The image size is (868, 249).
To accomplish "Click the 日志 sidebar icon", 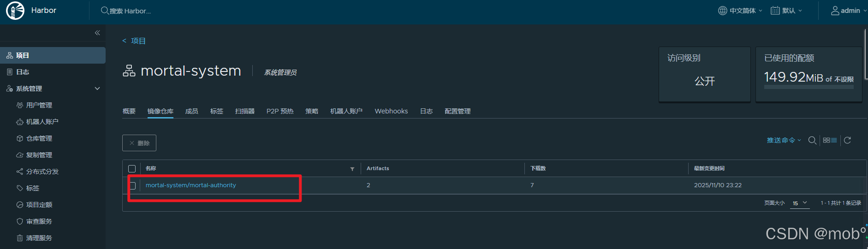I will [10, 72].
